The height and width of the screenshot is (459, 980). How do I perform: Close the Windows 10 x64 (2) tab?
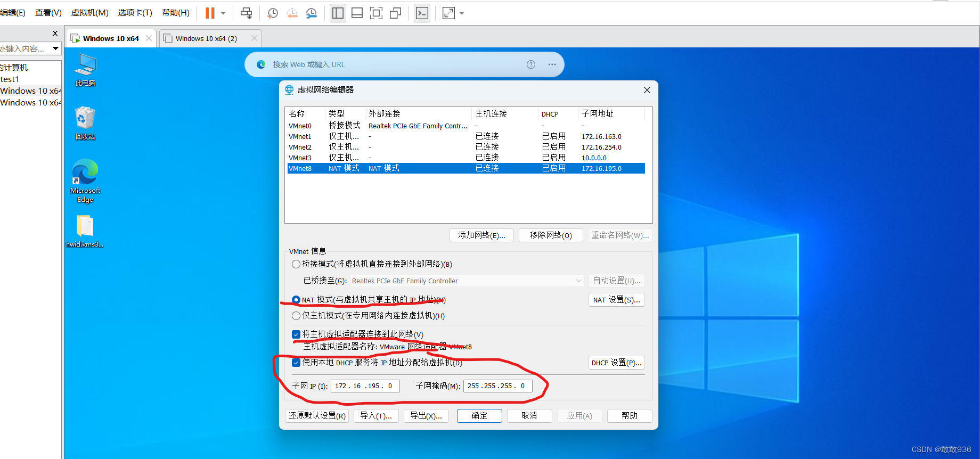(x=254, y=38)
